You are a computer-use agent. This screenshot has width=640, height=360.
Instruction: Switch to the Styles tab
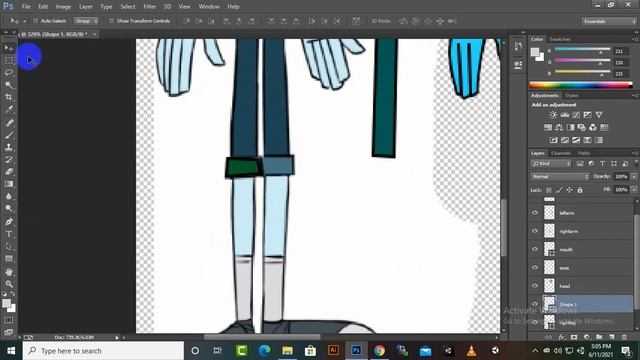[572, 96]
